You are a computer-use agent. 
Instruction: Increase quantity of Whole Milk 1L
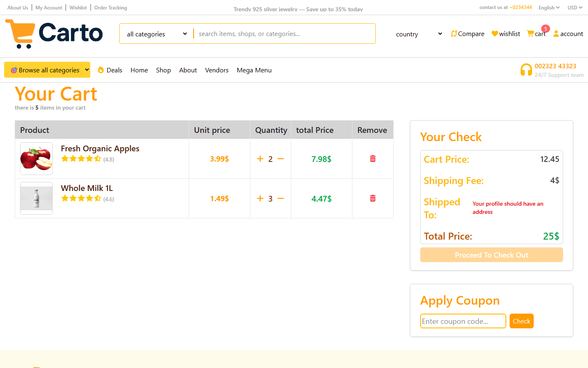click(x=260, y=198)
